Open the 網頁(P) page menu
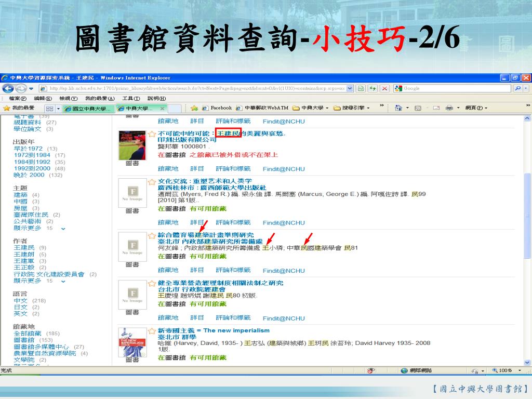Screen dimensions: 532x399 [x=476, y=108]
